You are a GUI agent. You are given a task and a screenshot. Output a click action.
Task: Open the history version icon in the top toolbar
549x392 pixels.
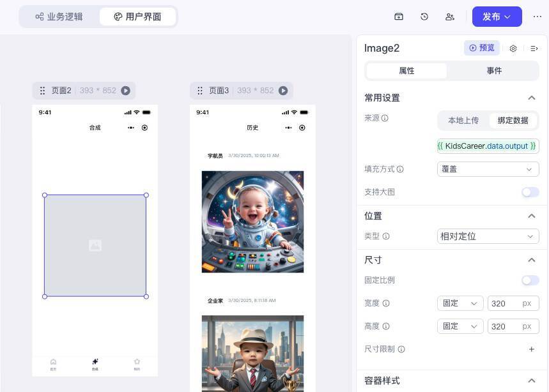click(424, 17)
